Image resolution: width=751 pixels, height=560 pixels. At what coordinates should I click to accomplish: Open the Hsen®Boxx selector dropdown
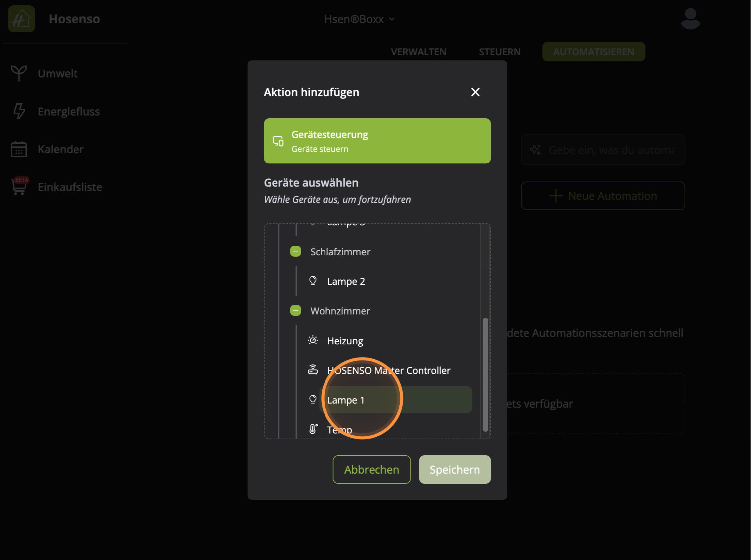[360, 19]
